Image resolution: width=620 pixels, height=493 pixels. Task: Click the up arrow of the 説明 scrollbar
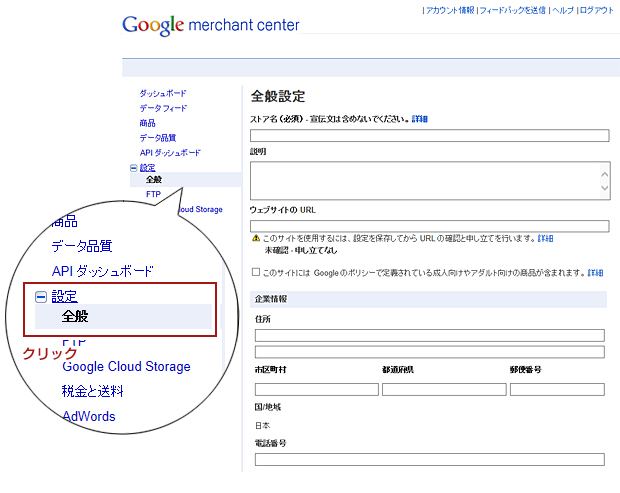[x=604, y=174]
